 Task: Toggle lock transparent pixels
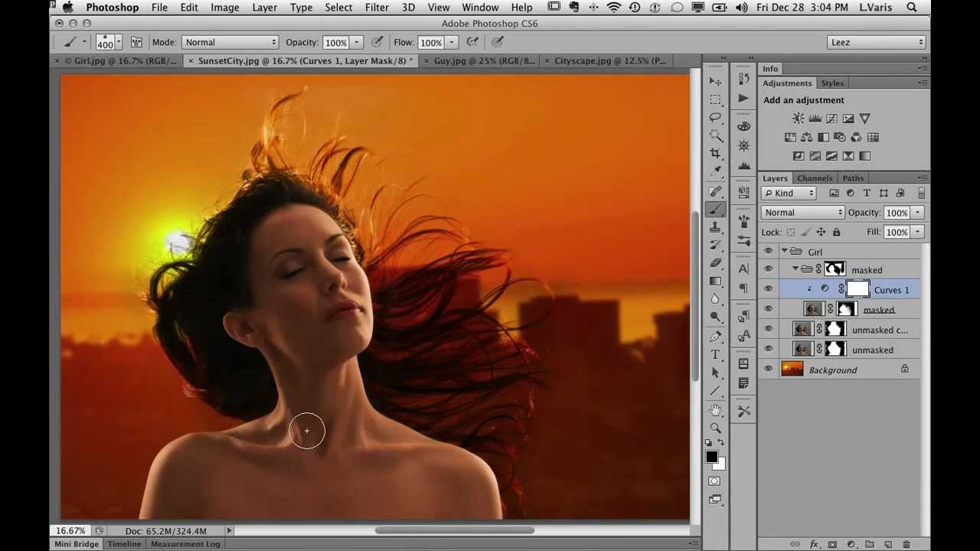pos(791,232)
